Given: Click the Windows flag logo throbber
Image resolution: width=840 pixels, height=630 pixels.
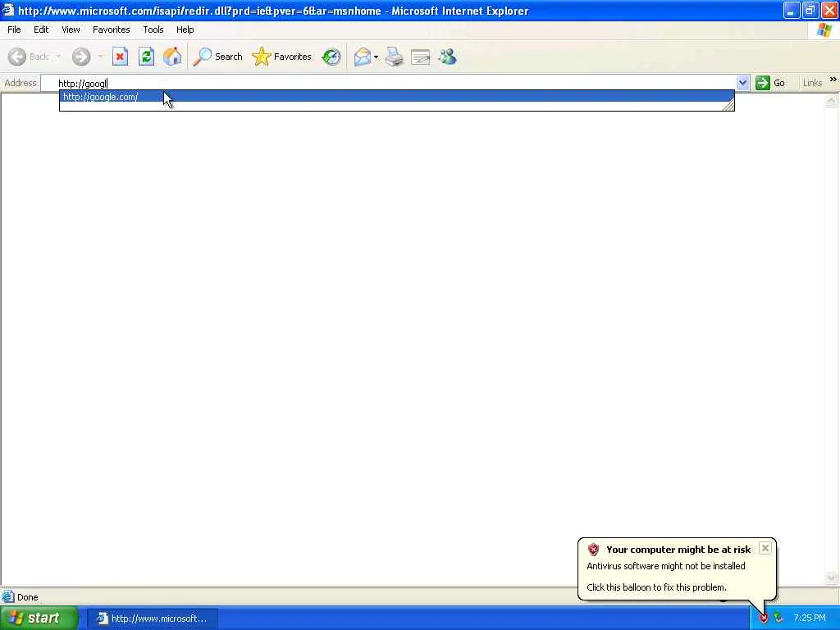Looking at the screenshot, I should coord(824,30).
